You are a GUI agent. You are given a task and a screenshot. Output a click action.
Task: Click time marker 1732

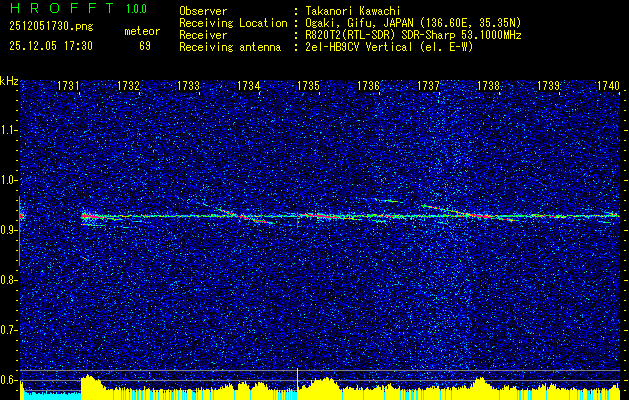click(x=128, y=85)
